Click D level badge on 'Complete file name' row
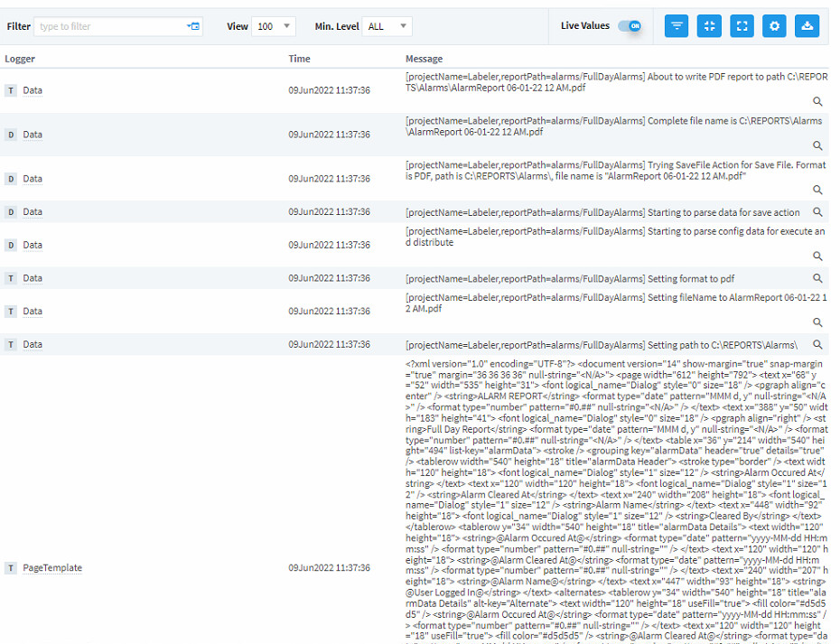 [11, 135]
